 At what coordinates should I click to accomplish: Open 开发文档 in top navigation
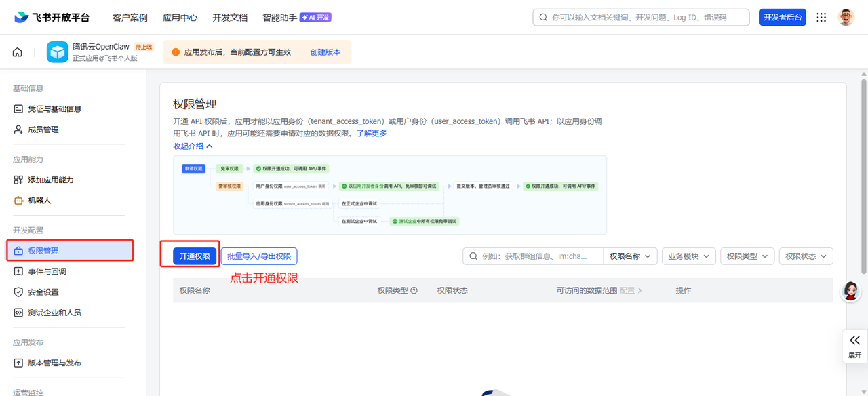click(230, 18)
